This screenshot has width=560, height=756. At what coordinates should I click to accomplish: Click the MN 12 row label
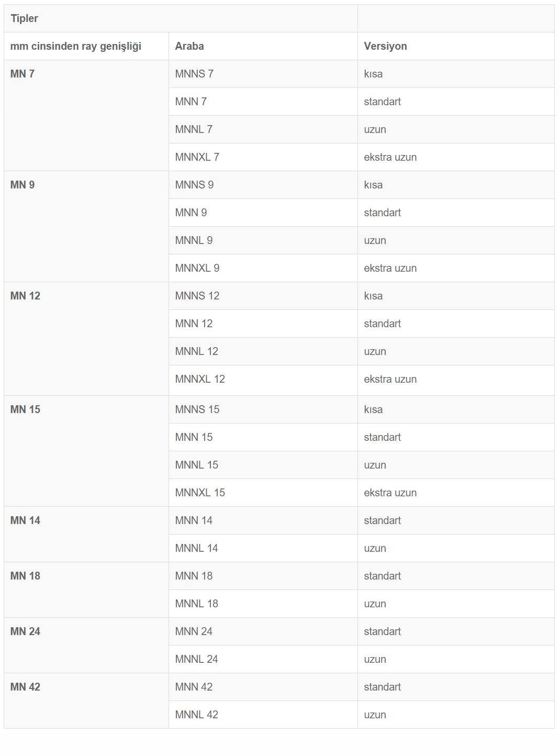(25, 296)
